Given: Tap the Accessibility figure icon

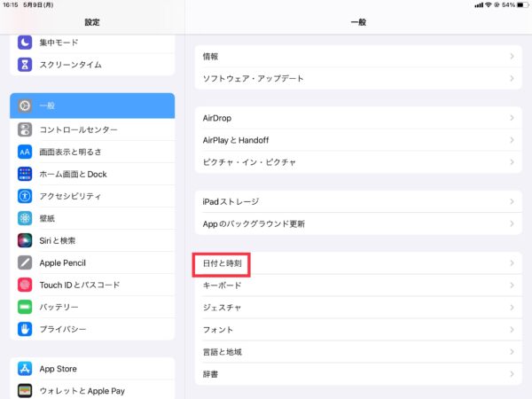Looking at the screenshot, I should point(25,196).
